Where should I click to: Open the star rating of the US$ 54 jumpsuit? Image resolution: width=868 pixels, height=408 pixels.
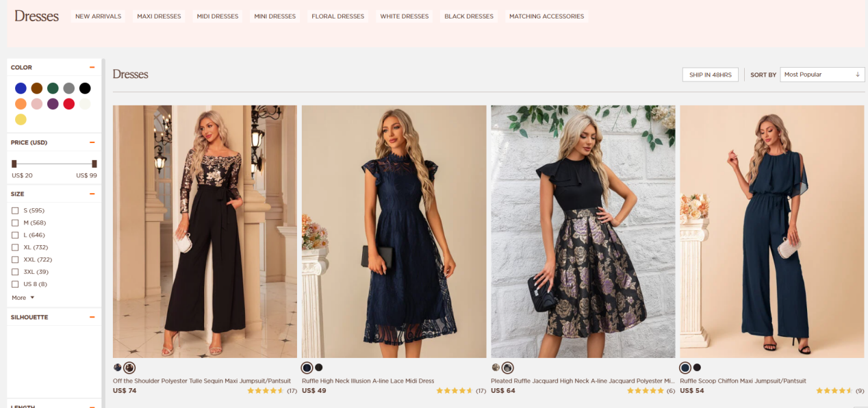(x=834, y=391)
